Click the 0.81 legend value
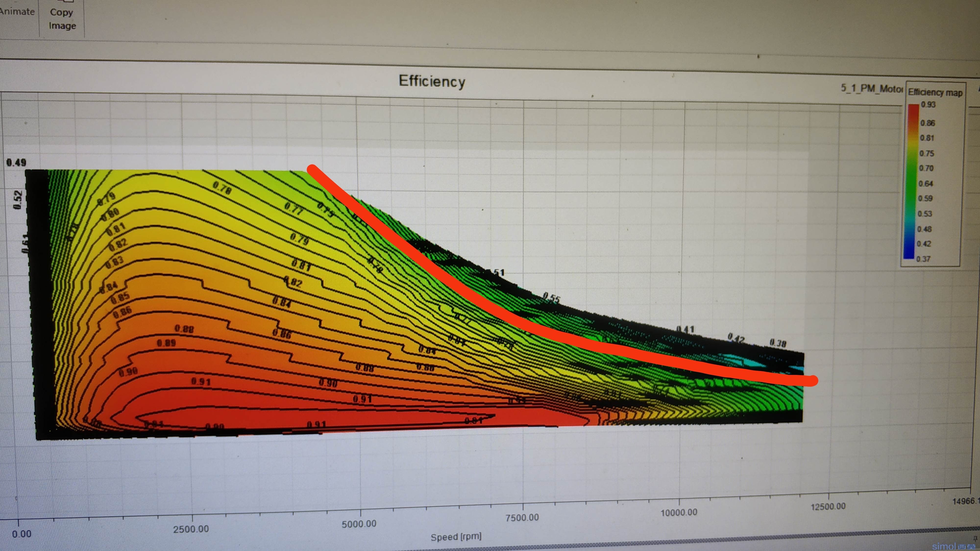This screenshot has width=980, height=551. pos(927,138)
